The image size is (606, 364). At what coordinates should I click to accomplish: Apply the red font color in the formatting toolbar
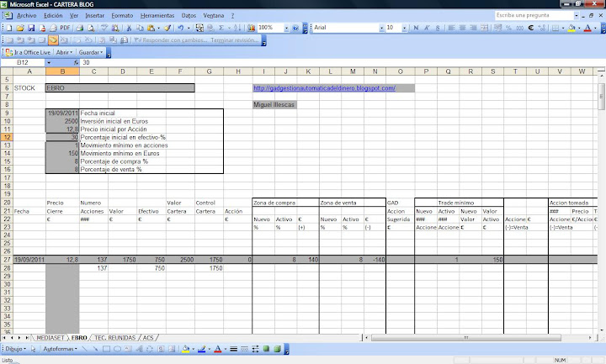[587, 28]
